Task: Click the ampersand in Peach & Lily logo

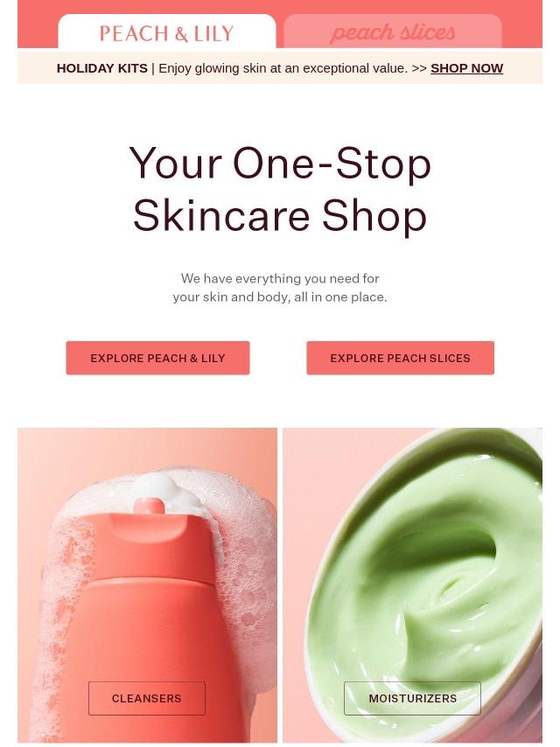Action: (181, 34)
